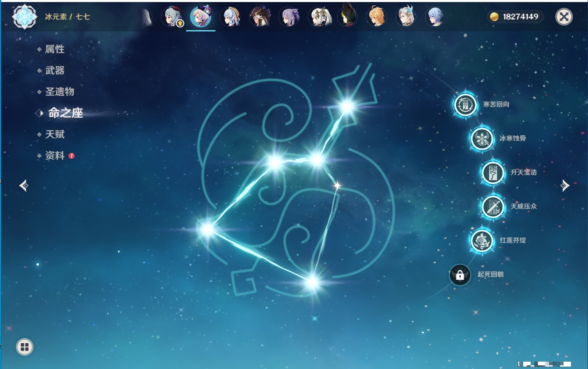Click the 升天宝诰 label text

coord(524,172)
